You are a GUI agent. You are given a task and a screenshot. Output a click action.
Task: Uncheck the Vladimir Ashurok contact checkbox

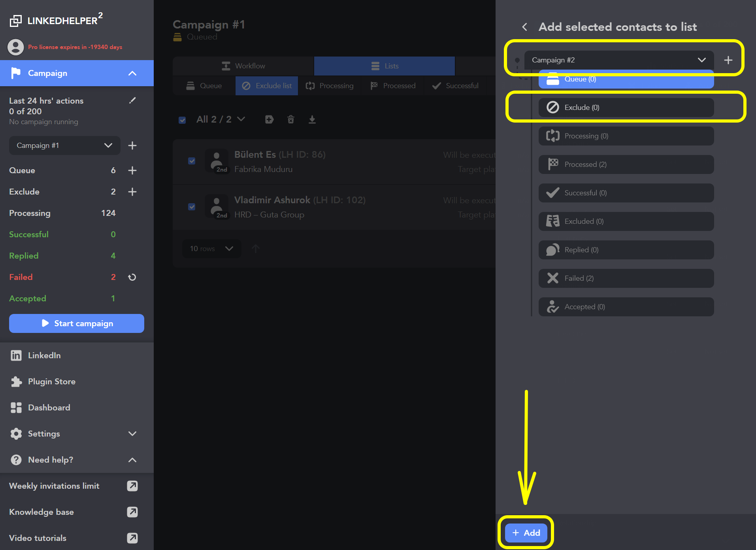(x=192, y=207)
